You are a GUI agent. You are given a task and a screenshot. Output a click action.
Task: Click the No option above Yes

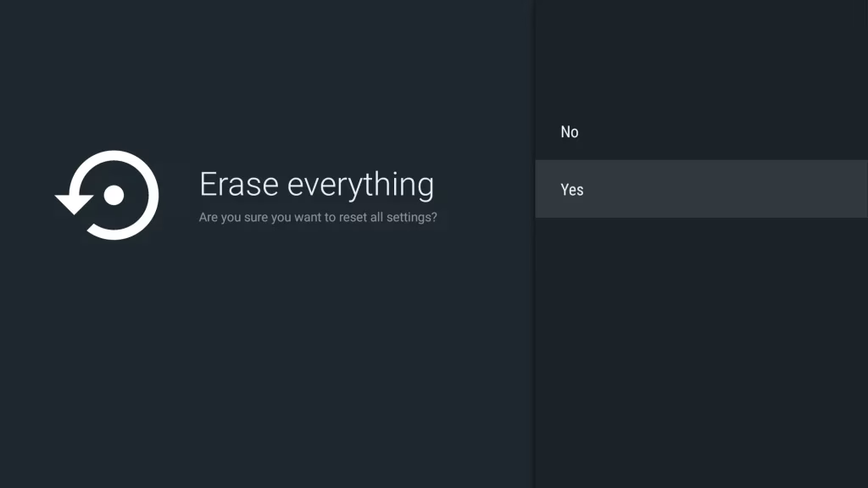click(569, 131)
